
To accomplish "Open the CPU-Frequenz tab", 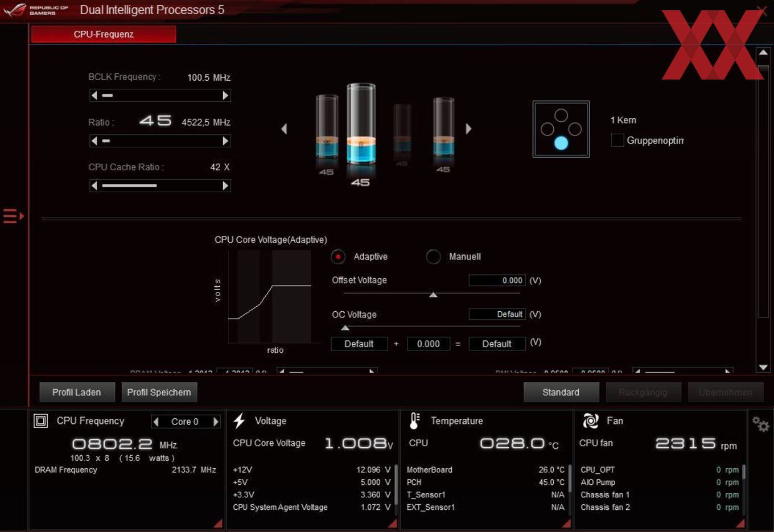I will click(x=104, y=34).
